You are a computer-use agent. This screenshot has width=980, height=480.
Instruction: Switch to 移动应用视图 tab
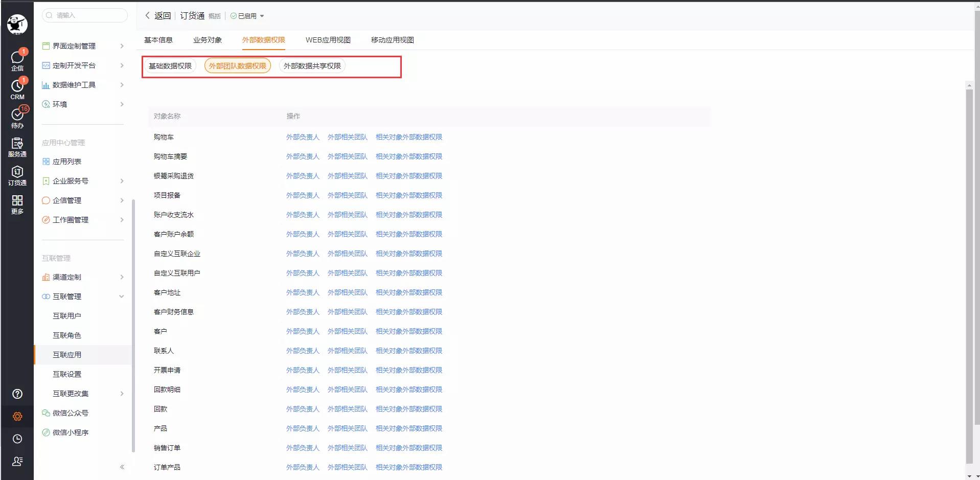393,40
